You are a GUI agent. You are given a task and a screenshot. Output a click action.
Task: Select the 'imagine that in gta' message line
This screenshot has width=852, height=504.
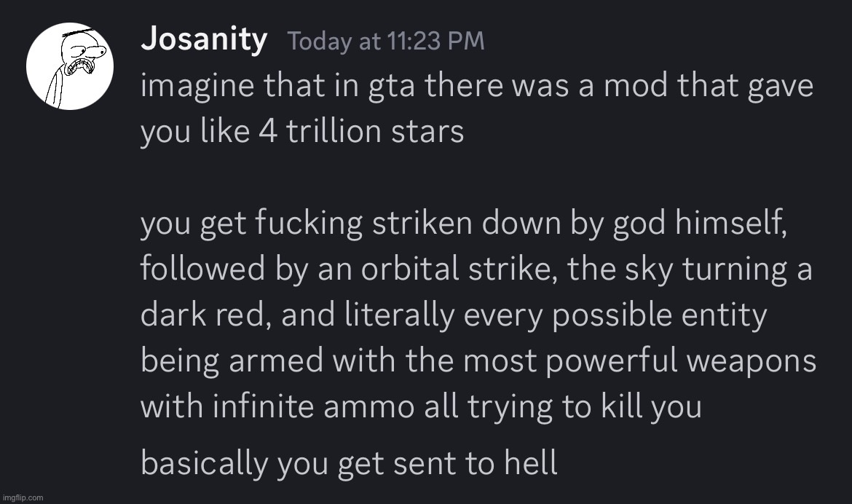point(477,87)
